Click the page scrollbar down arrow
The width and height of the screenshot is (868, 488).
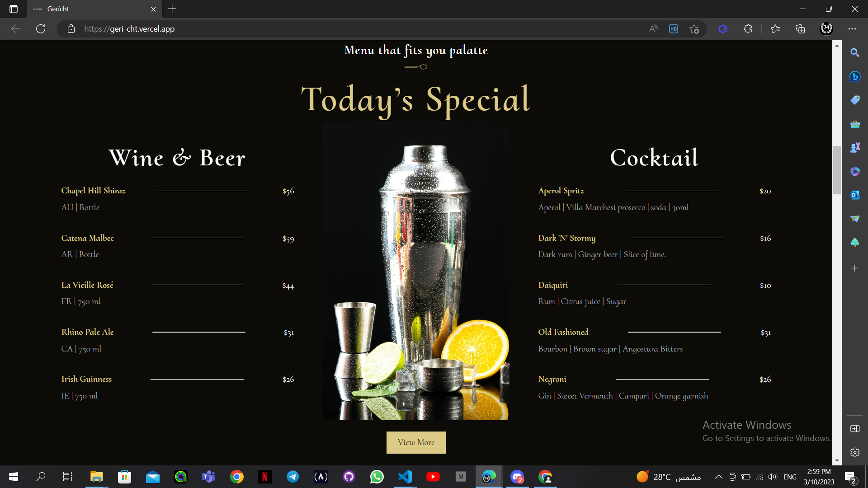(x=837, y=460)
